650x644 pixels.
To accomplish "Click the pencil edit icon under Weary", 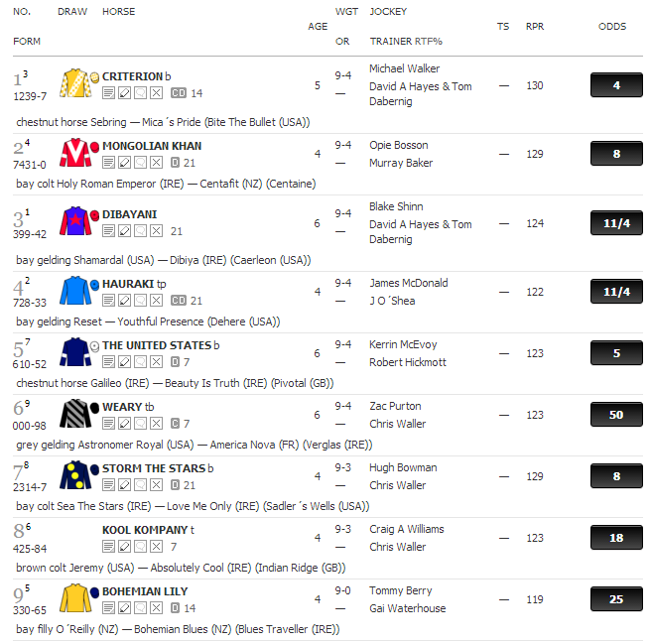I will 124,424.
